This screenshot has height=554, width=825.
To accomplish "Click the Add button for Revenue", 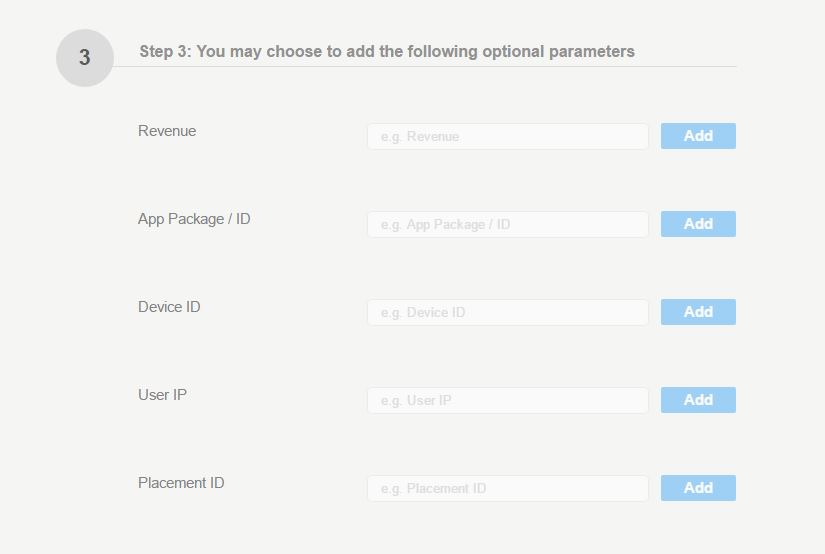I will 698,136.
